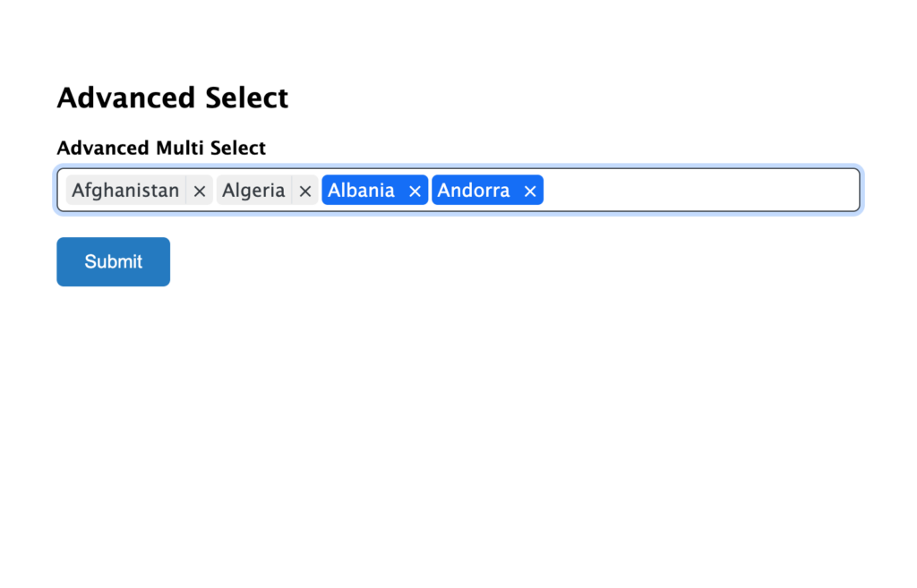Select the Afghanistan tag label

[125, 191]
